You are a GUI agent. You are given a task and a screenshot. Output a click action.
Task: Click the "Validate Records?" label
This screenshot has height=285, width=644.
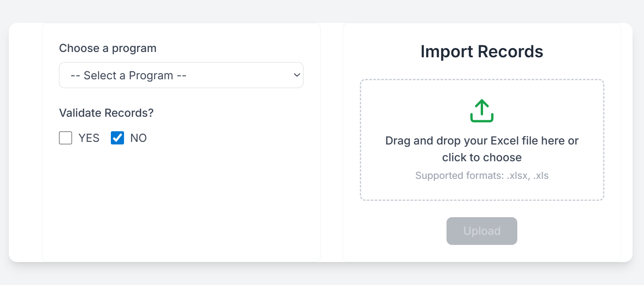tap(106, 113)
